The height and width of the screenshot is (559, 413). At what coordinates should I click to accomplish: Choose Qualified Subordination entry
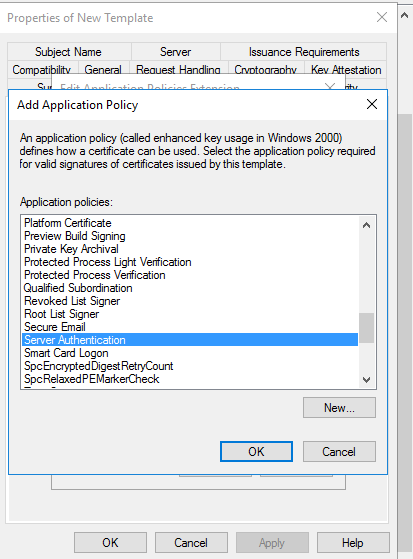click(x=190, y=288)
